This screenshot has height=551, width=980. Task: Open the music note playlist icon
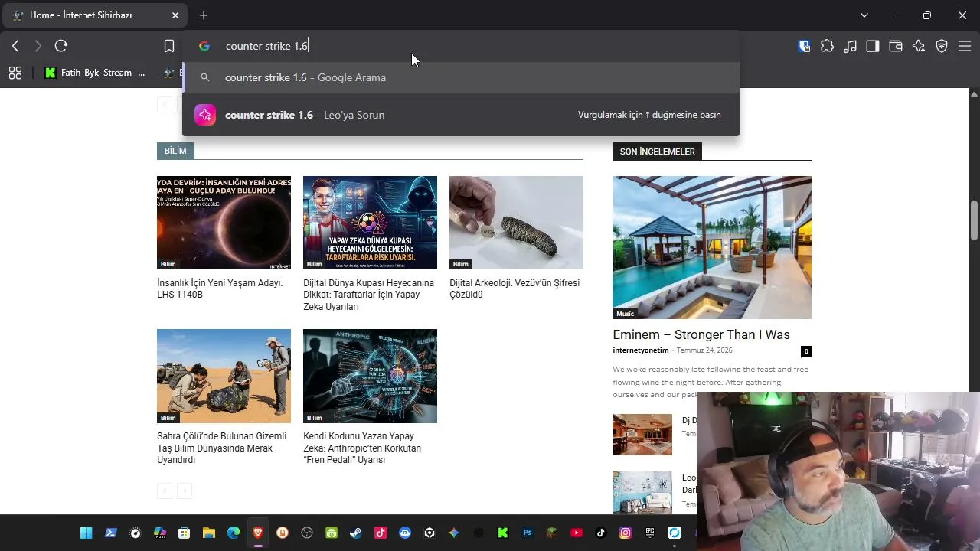pyautogui.click(x=850, y=46)
